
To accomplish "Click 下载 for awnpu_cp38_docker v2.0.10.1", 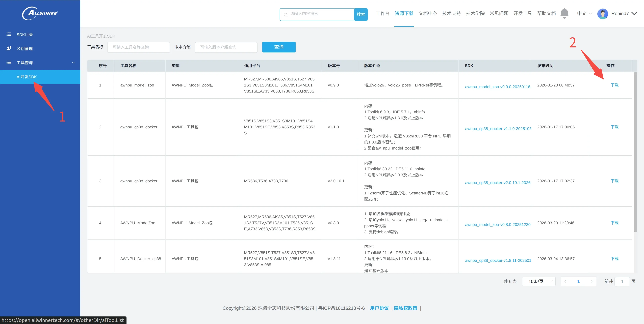I will [614, 181].
